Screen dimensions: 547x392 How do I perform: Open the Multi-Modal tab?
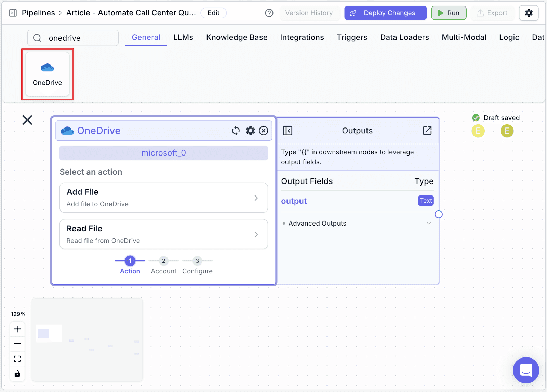point(464,37)
